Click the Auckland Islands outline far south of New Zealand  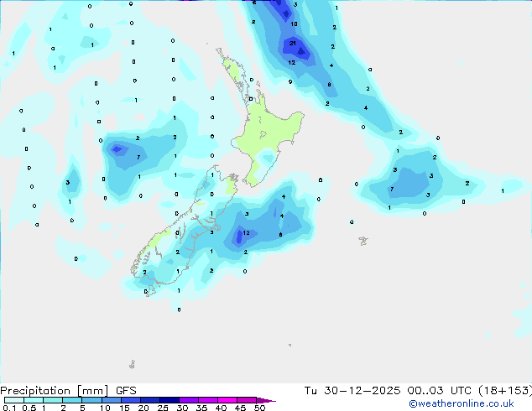132,365
